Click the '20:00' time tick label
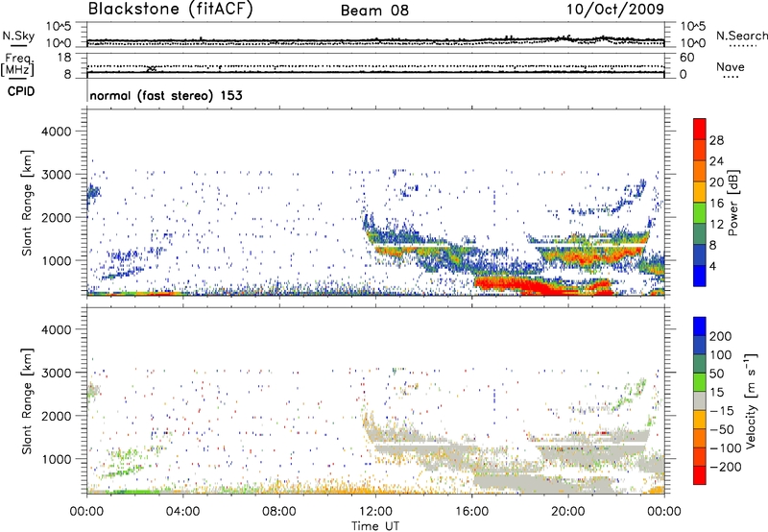This screenshot has width=768, height=532. (568, 512)
